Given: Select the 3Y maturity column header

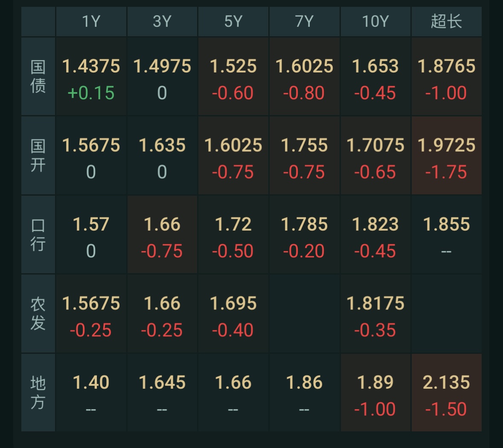Looking at the screenshot, I should 162,21.
